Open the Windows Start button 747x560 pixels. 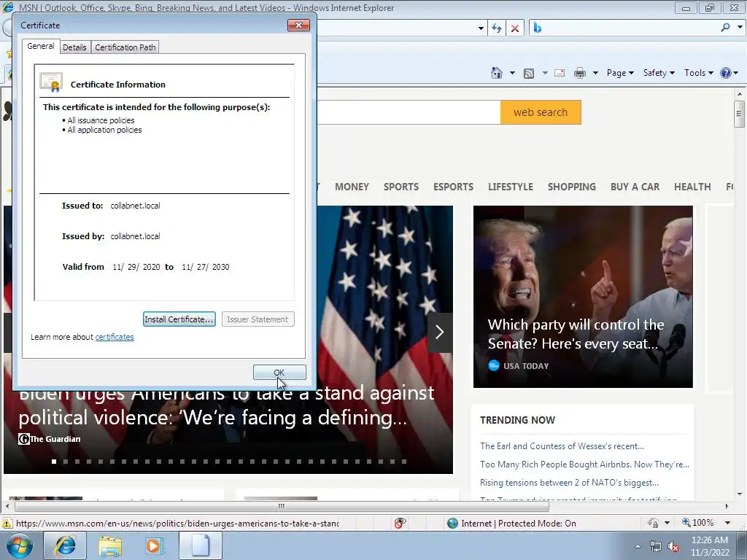pos(20,545)
